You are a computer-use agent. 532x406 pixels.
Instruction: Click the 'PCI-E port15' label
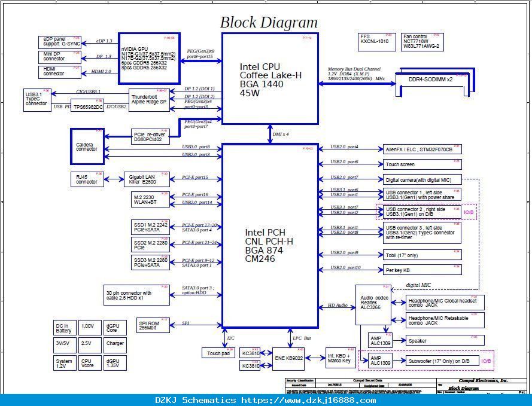194,177
